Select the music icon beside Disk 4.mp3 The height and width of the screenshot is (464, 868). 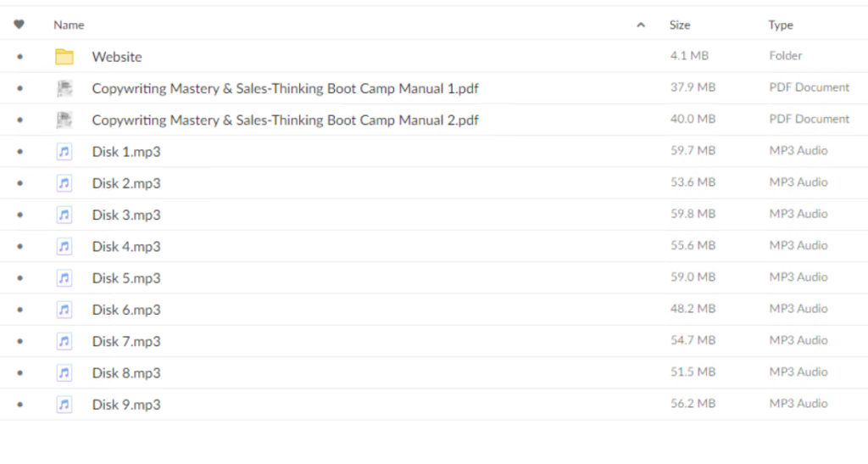pyautogui.click(x=64, y=246)
